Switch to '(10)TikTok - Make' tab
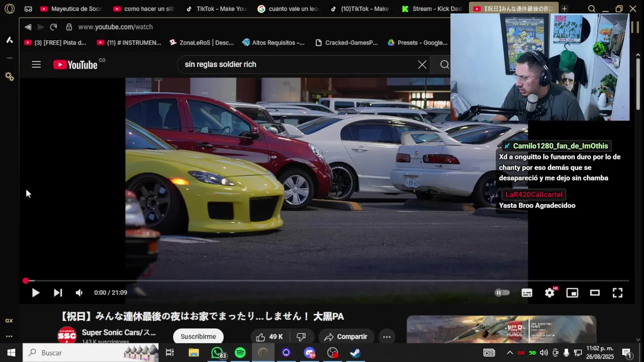The height and width of the screenshot is (362, 644). tap(360, 9)
